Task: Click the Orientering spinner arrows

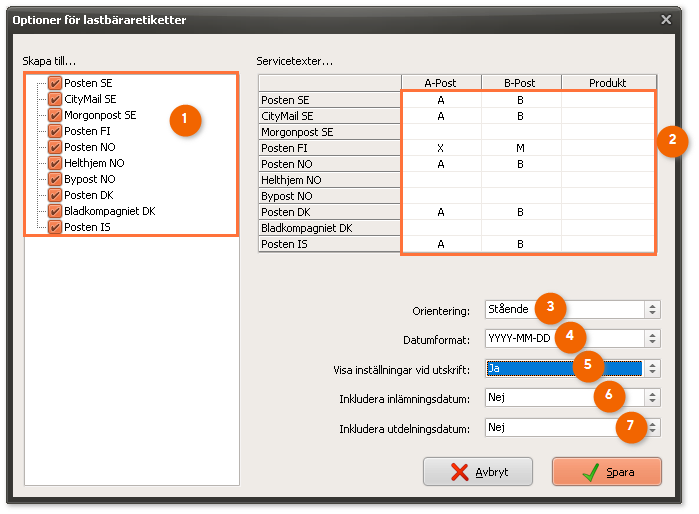Action: click(x=653, y=309)
